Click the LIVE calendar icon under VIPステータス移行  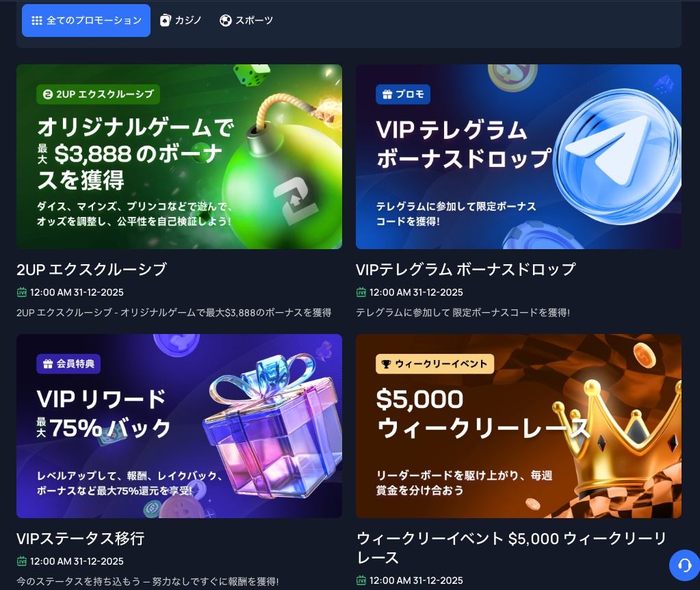pos(21,561)
